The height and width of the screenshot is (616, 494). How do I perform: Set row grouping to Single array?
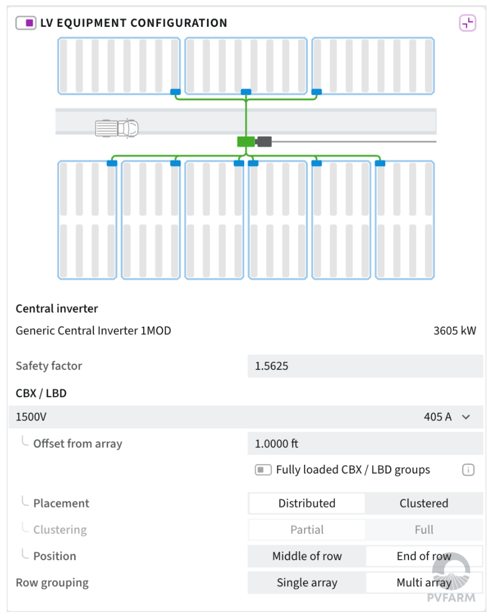[x=307, y=583]
